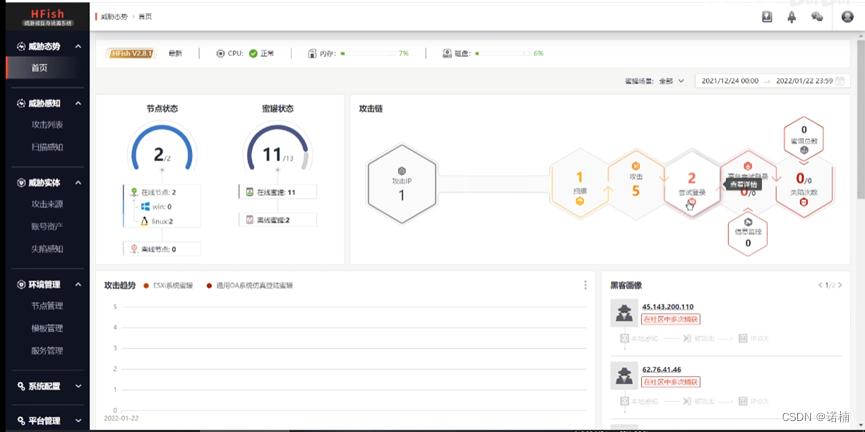Select the 失陷次数 hexagon
865x432 pixels.
[x=804, y=184]
